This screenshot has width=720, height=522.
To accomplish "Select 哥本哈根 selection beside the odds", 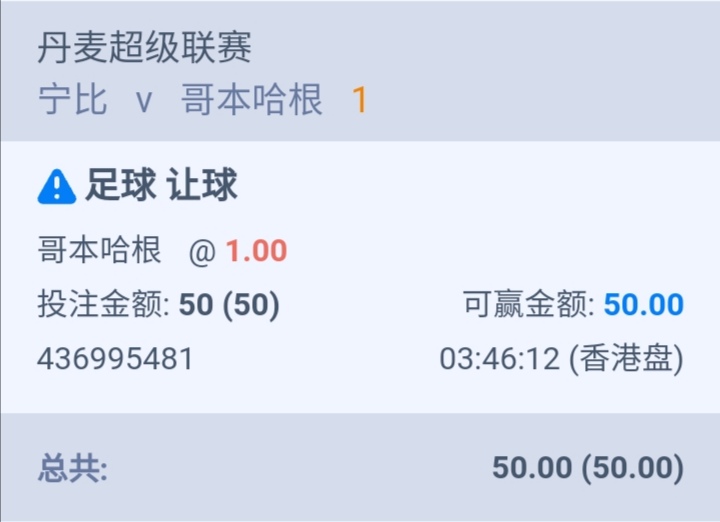I will pyautogui.click(x=99, y=250).
